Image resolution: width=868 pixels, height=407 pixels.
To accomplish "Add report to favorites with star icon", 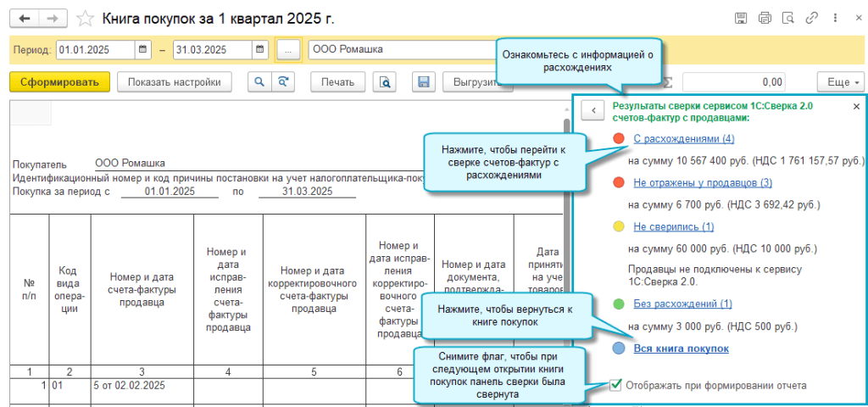I will (x=85, y=18).
